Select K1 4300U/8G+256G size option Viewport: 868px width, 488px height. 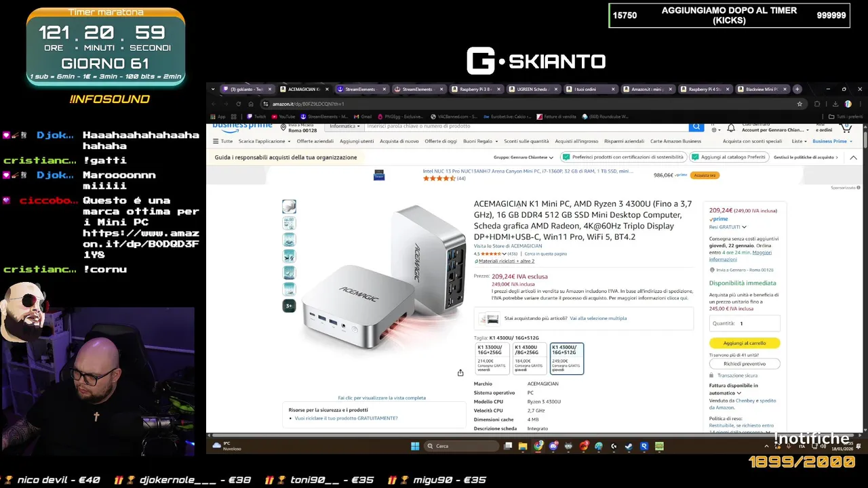pyautogui.click(x=529, y=359)
